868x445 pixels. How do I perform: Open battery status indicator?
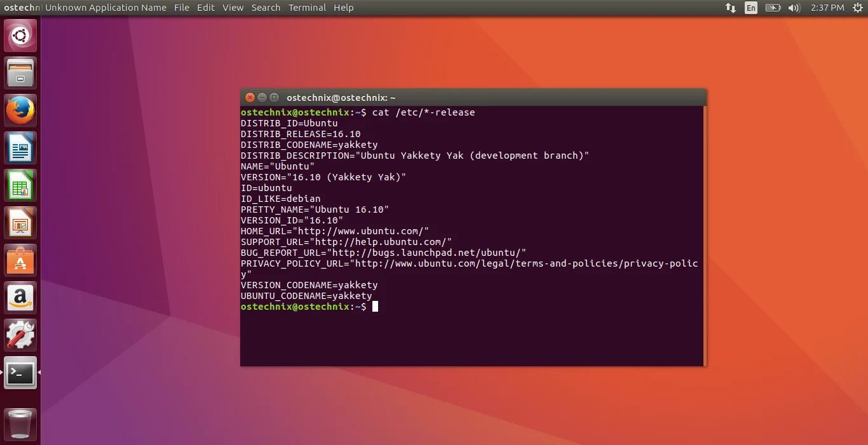(x=773, y=8)
